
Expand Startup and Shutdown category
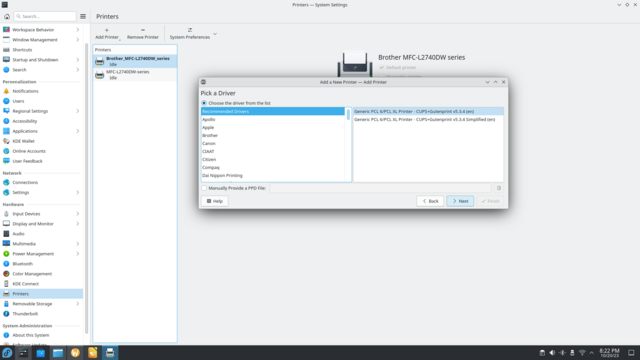[78, 60]
